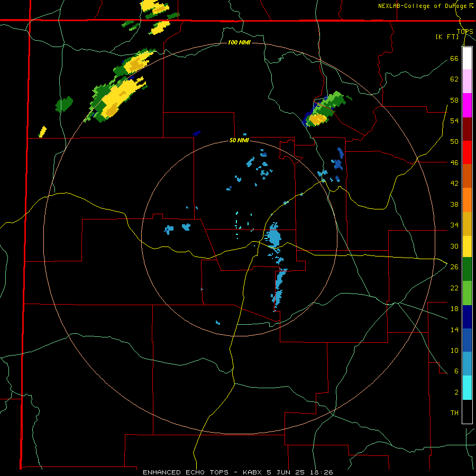This screenshot has width=476, height=476.
Task: Click the 'NEXLAB-College of DuPage' credit text
Action: (x=422, y=6)
